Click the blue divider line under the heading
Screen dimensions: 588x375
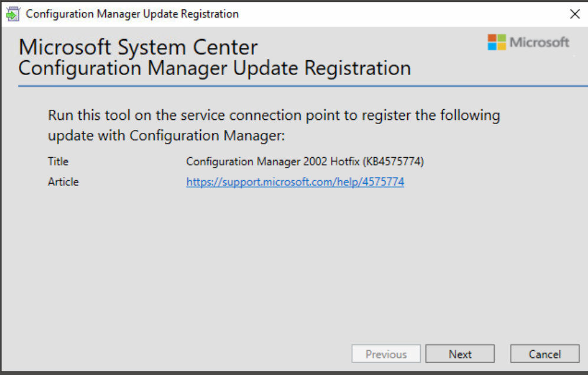click(x=295, y=86)
